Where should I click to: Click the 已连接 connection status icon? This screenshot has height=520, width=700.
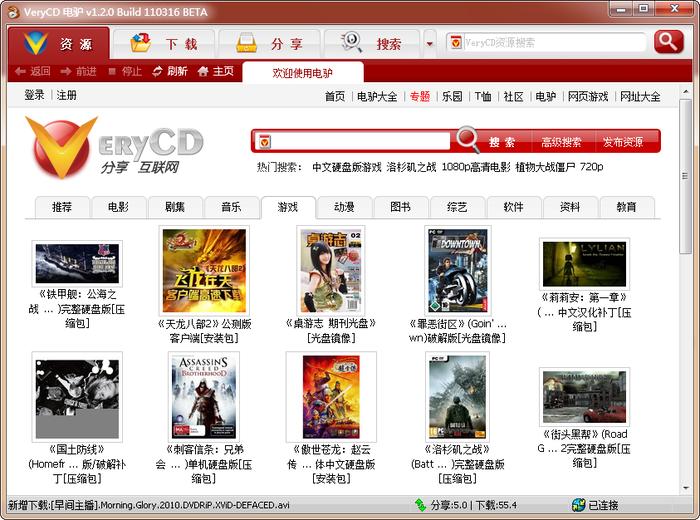579,505
